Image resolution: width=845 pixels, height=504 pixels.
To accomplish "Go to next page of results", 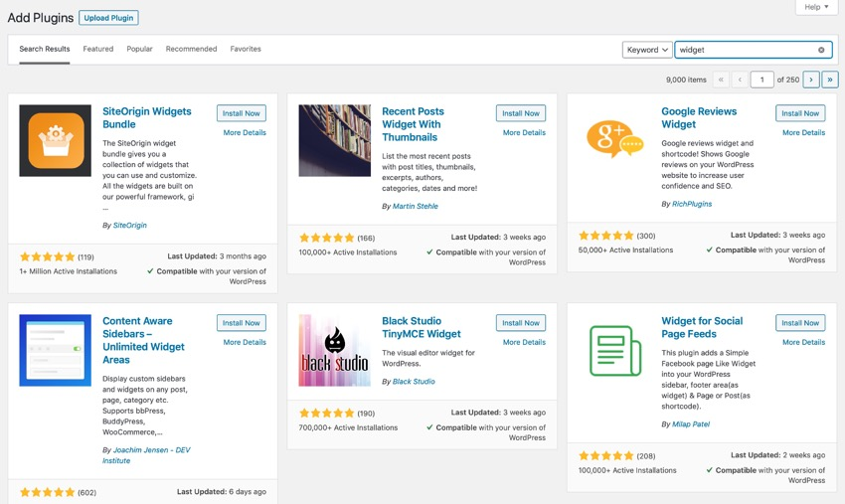I will [811, 80].
